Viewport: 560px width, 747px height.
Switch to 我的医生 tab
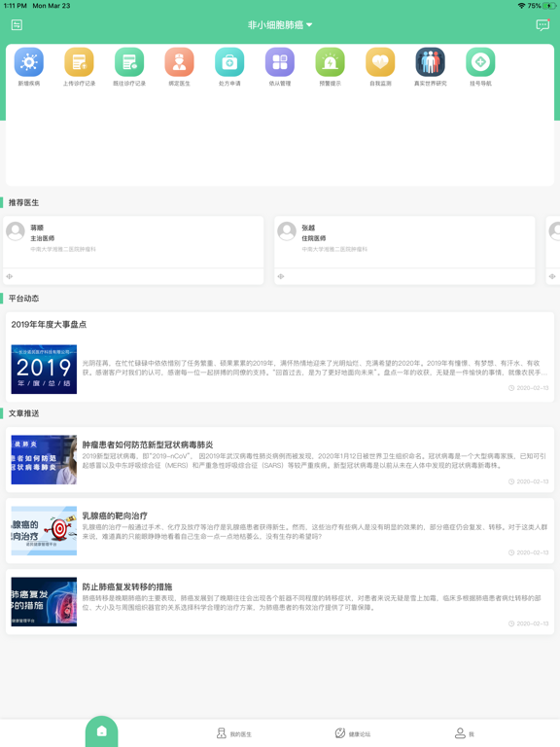[x=233, y=733]
